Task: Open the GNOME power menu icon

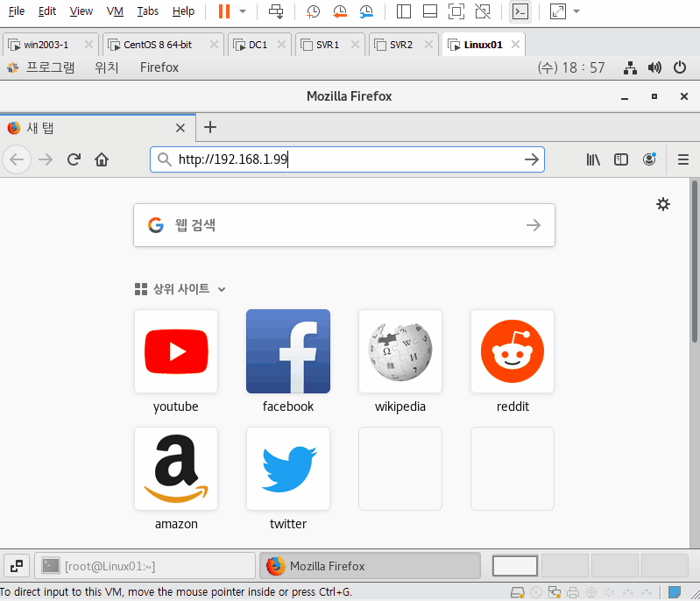Action: [x=680, y=67]
